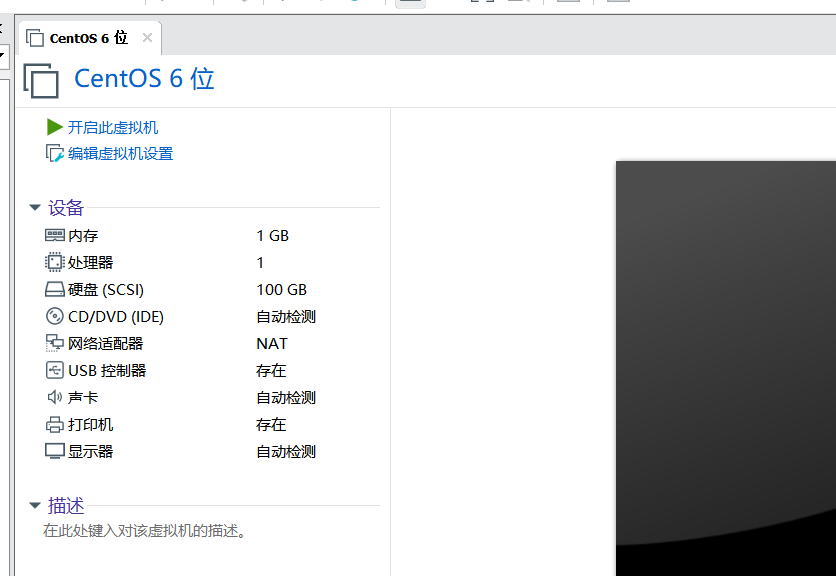Click the CD/DVD (IDE) disc icon
Viewport: 836px width, 576px height.
[54, 316]
